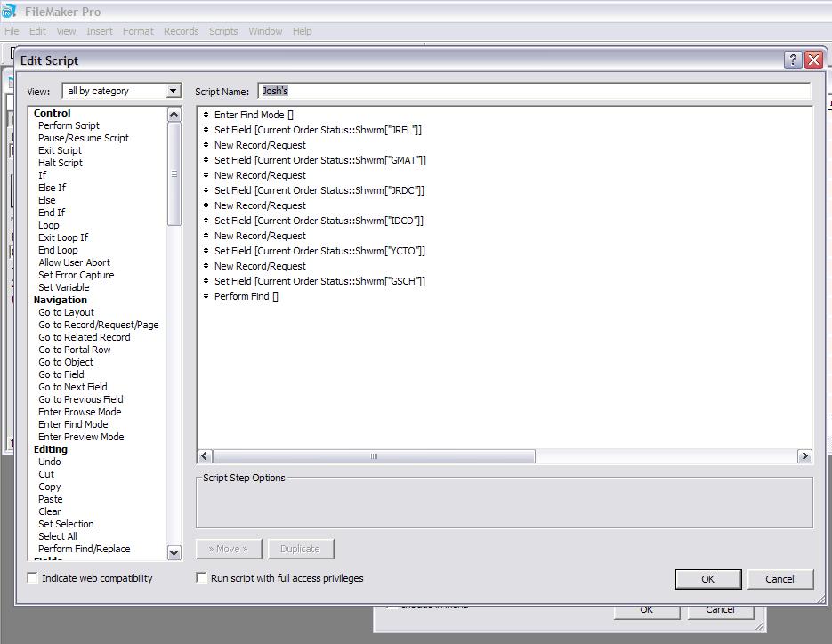This screenshot has width=832, height=644.
Task: Select Go to Related Record step
Action: (85, 337)
